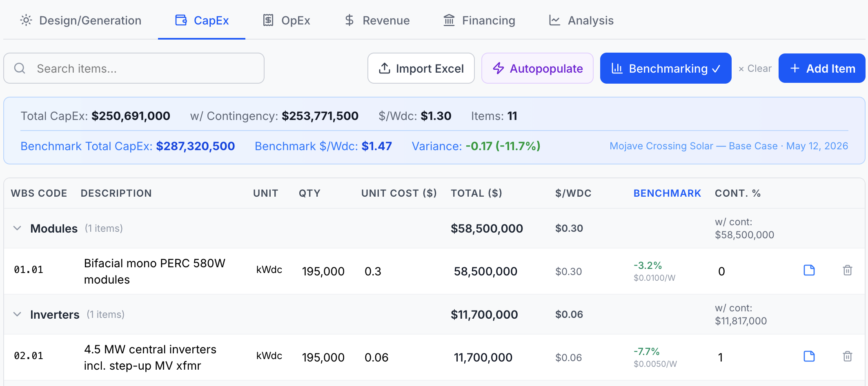
Task: Click the WBS CODE column header
Action: (x=39, y=193)
